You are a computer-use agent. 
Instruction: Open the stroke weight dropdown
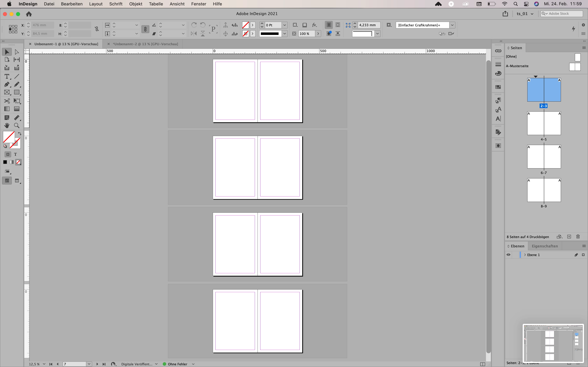pos(284,25)
